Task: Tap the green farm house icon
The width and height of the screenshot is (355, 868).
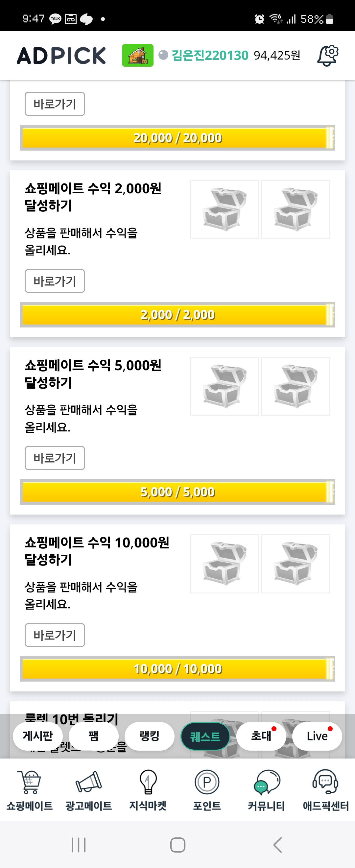Action: [137, 55]
